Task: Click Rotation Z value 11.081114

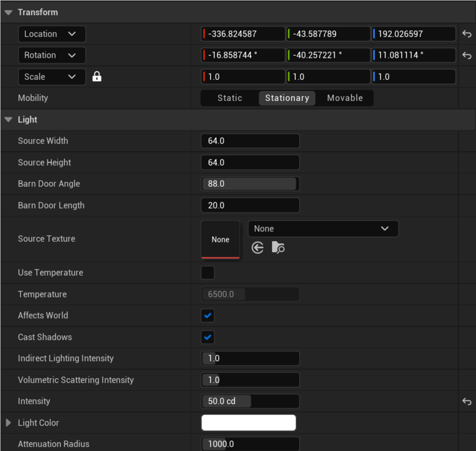Action: tap(413, 55)
